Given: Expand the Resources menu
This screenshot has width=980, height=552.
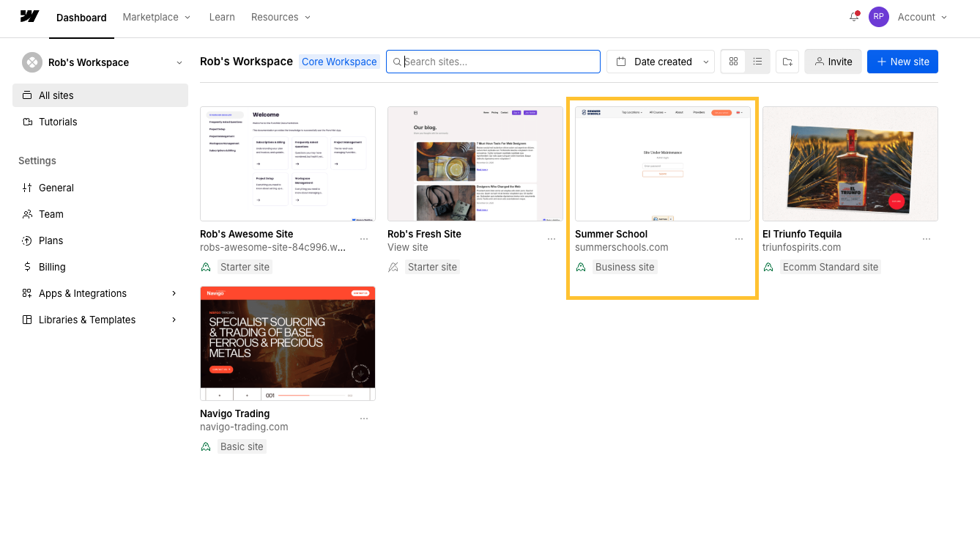Looking at the screenshot, I should [281, 17].
